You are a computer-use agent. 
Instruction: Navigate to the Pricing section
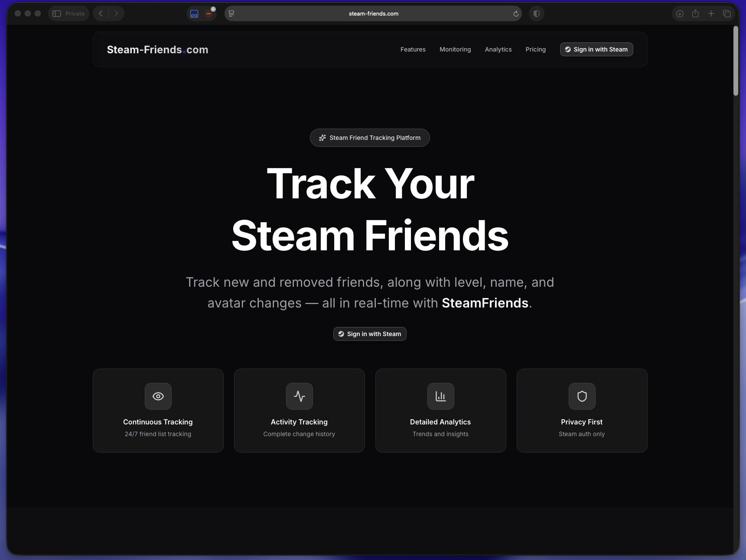(535, 49)
